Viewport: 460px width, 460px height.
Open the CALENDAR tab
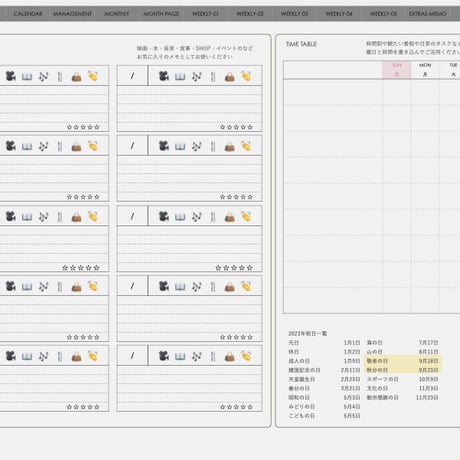[28, 14]
